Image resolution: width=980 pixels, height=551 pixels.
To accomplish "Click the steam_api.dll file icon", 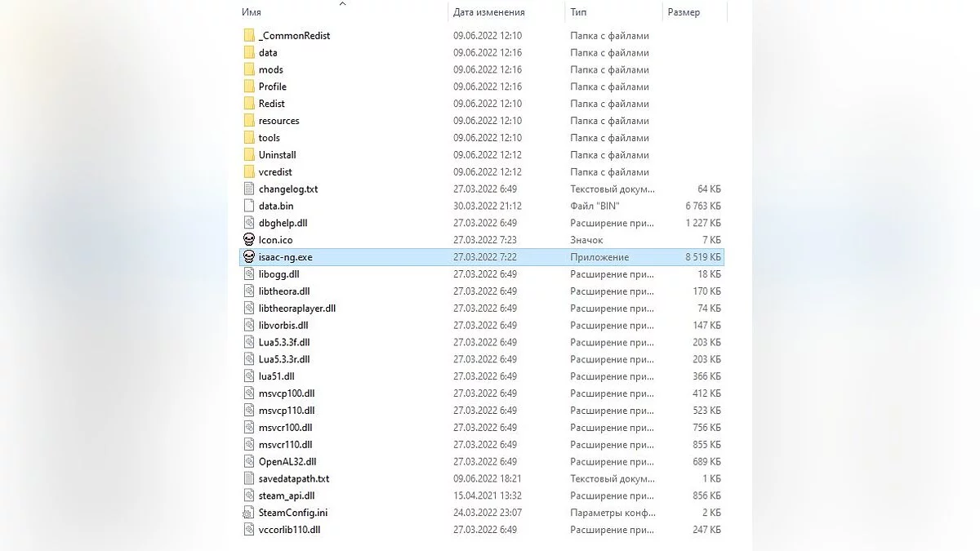I will 250,495.
